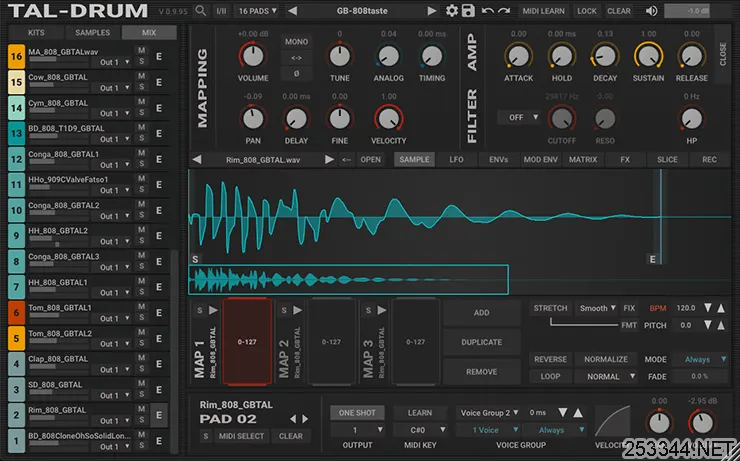Open MIDI key C#0 dropdown
The image size is (740, 461).
[x=420, y=430]
